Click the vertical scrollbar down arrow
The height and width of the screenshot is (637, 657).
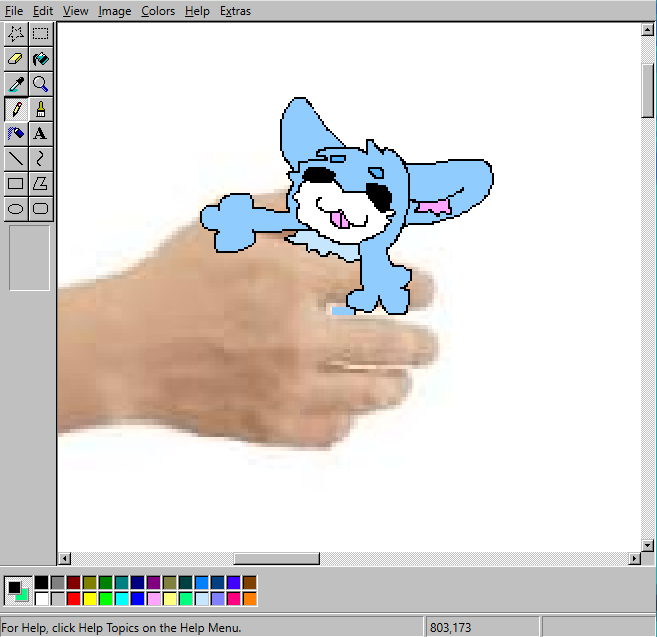(647, 545)
